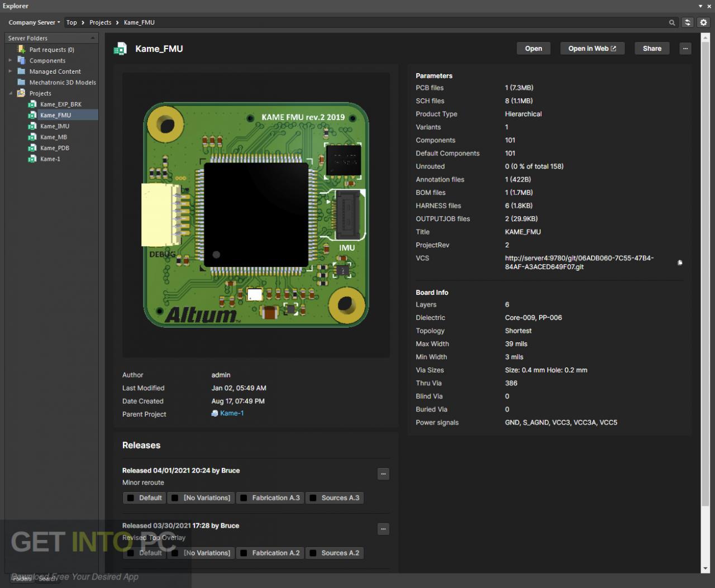
Task: Click the Fabrication A.3 release tag
Action: pyautogui.click(x=270, y=498)
